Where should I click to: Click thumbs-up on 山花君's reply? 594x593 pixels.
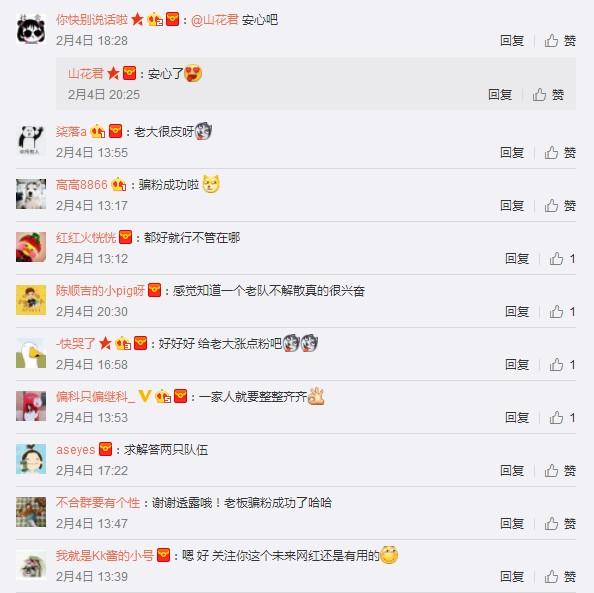[548, 95]
